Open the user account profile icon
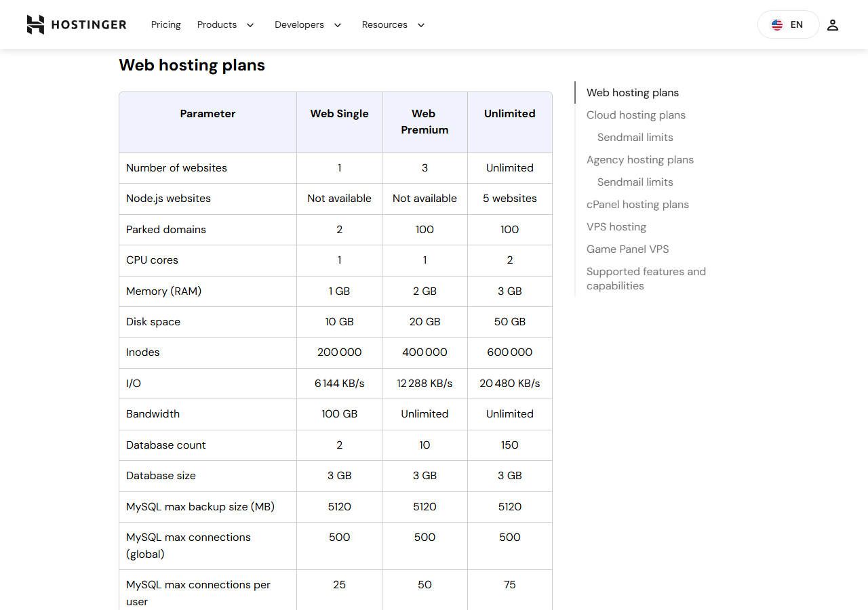The image size is (868, 610). [x=833, y=25]
